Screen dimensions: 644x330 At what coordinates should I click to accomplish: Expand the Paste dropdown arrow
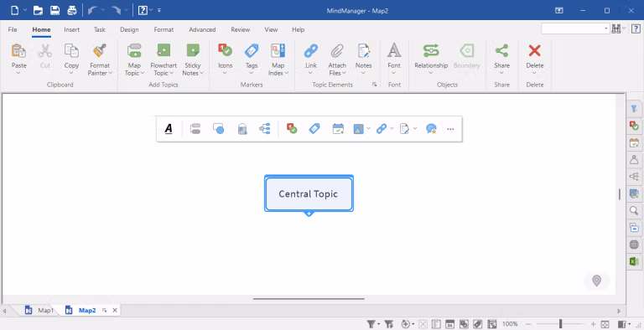pyautogui.click(x=18, y=73)
